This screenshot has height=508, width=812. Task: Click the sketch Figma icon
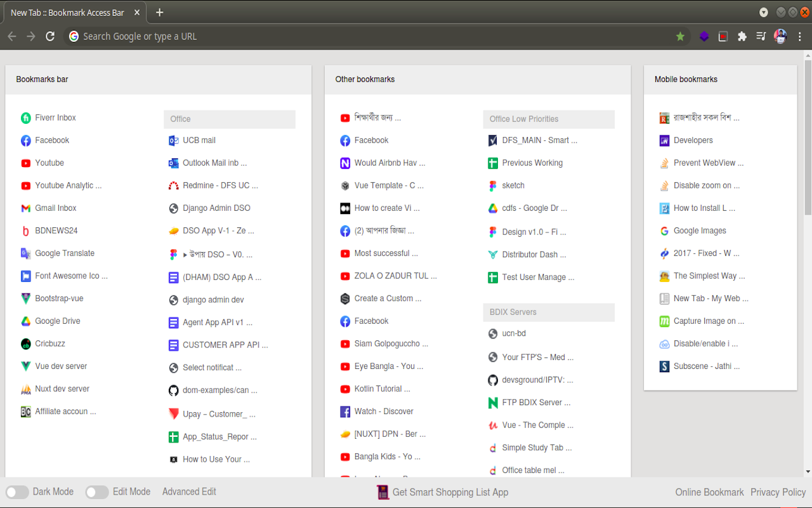coord(493,186)
